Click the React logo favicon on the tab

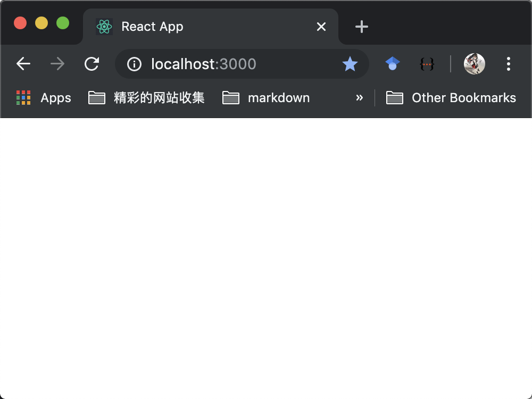pyautogui.click(x=104, y=27)
